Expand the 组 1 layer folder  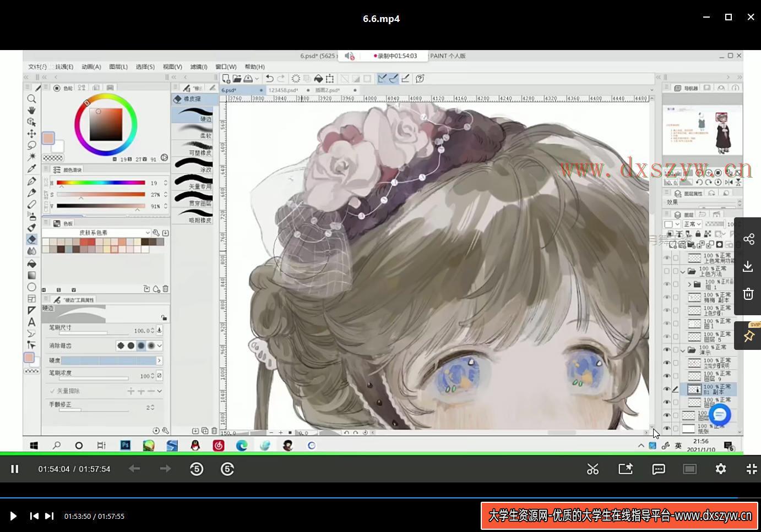tap(689, 284)
